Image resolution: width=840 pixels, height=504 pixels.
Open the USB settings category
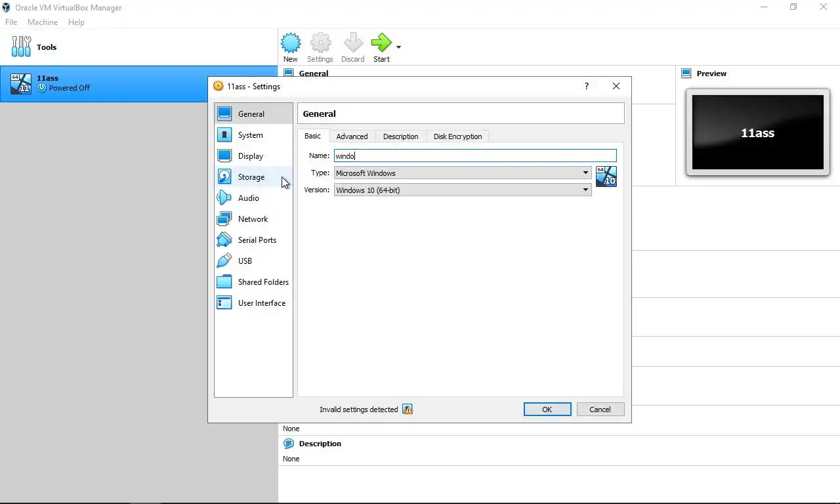pos(253,261)
